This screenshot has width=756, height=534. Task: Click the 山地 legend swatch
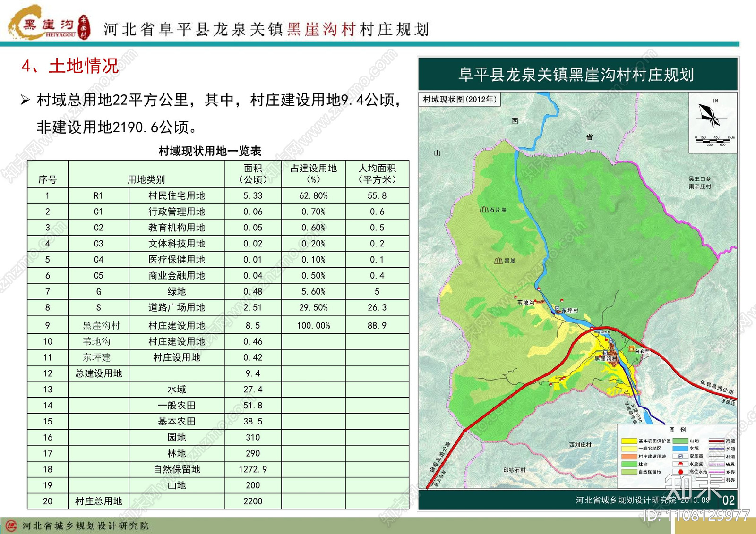680,441
